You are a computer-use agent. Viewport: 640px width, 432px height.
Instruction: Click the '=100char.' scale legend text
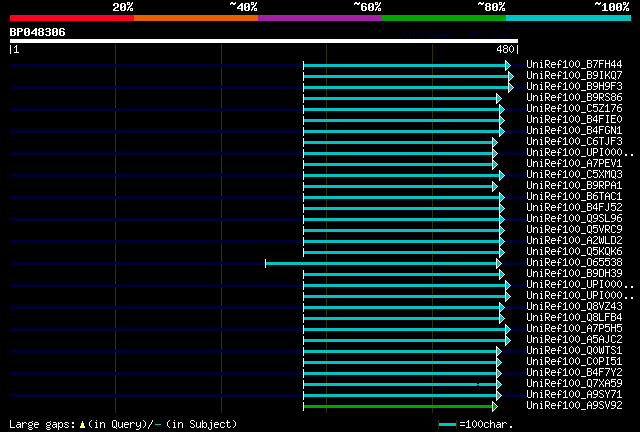[x=486, y=424]
